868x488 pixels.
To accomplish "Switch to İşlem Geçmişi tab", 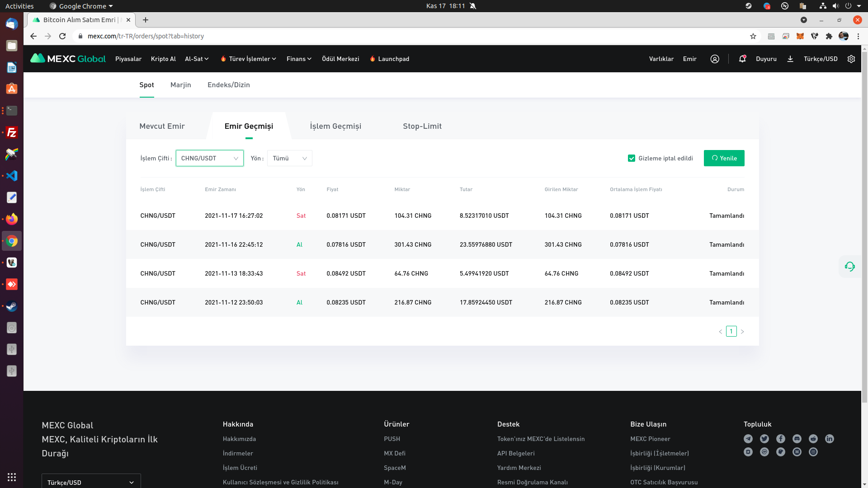I will (335, 126).
